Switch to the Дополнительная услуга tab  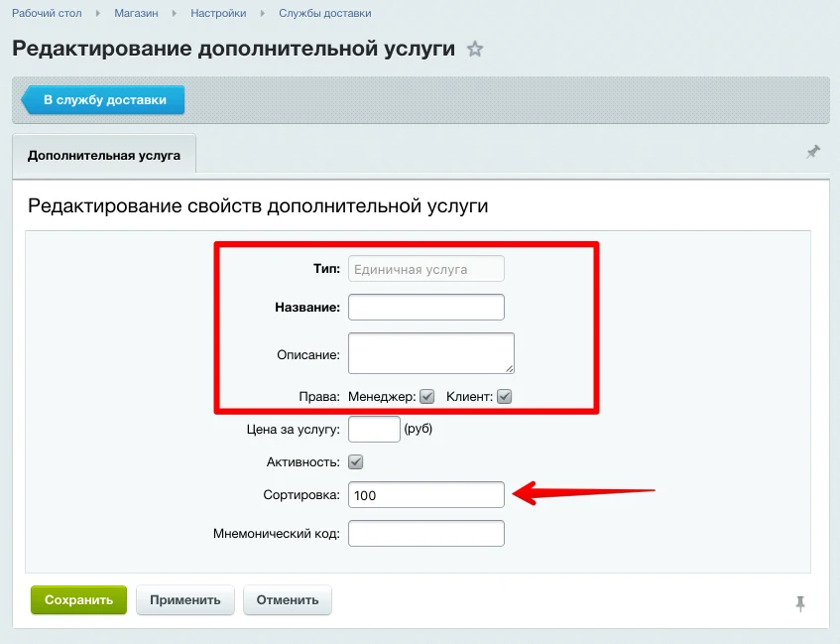pyautogui.click(x=104, y=154)
